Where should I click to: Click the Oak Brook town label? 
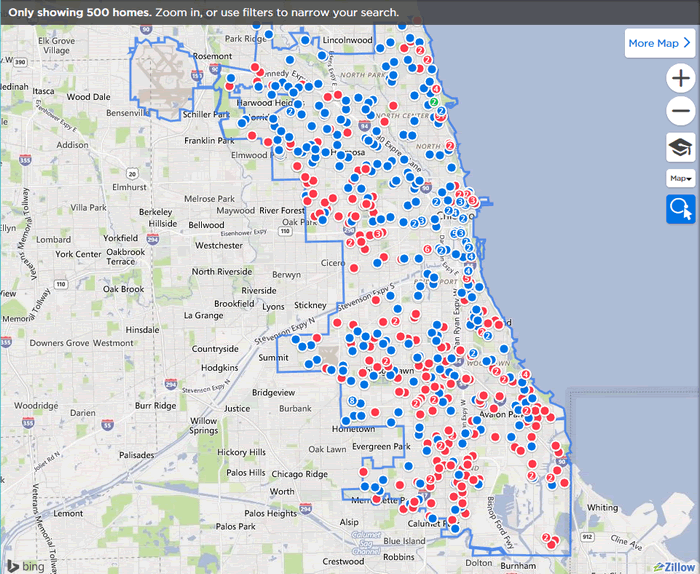point(124,289)
